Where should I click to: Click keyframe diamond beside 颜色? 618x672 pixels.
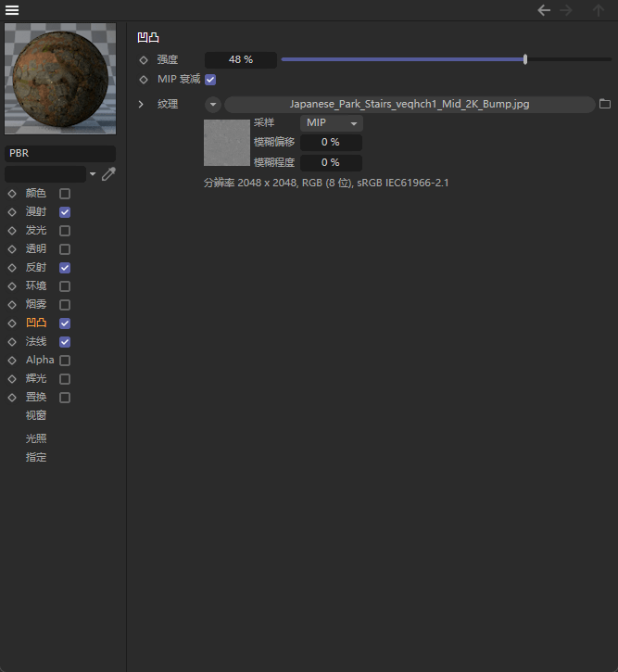click(x=12, y=194)
